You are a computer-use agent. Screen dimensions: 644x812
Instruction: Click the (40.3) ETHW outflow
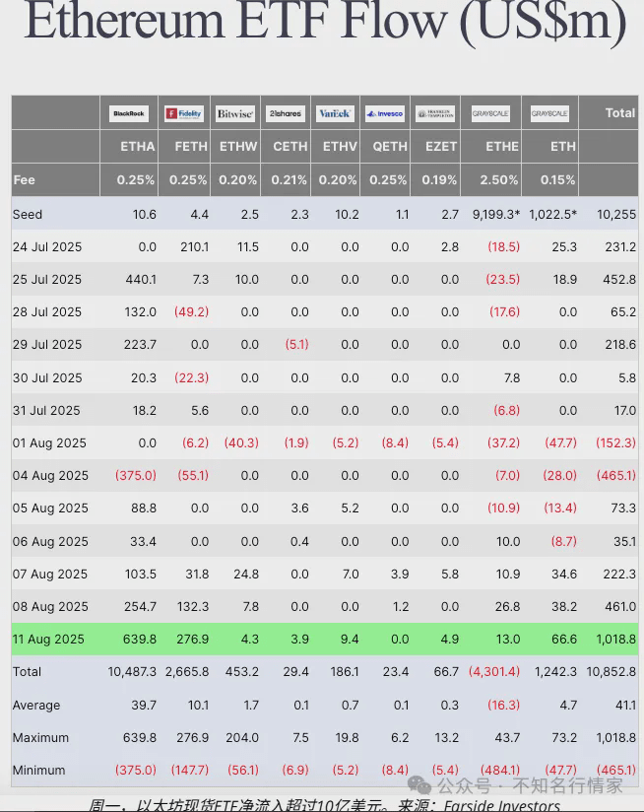point(241,443)
